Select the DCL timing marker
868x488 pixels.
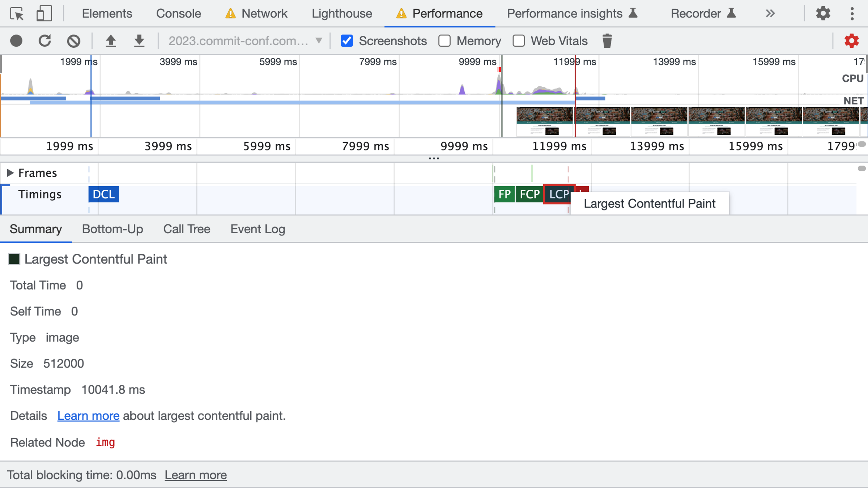104,194
